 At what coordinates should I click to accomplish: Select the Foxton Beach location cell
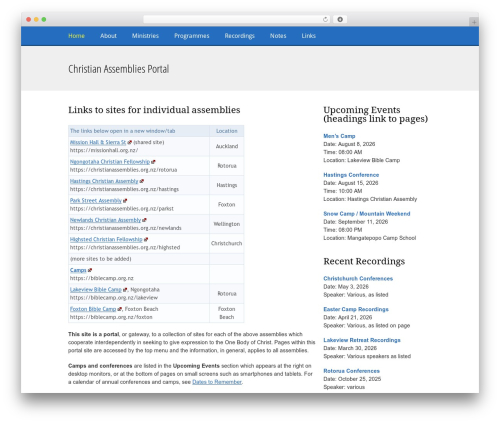(227, 313)
